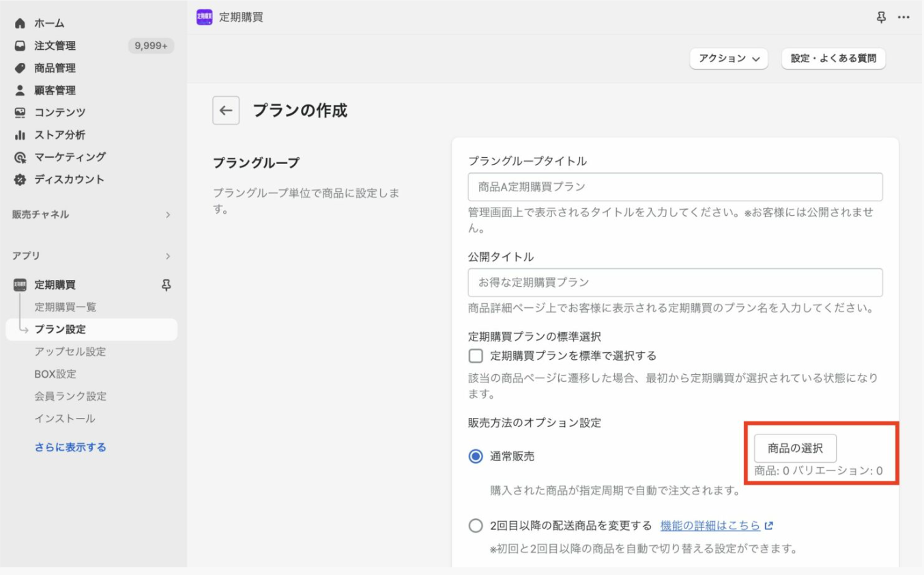Enable 定期購買プランを標準で選択する checkbox
This screenshot has height=575, width=924.
coord(476,356)
